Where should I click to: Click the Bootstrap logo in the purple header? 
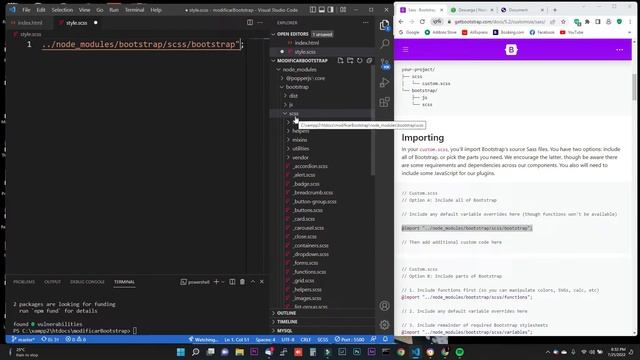point(511,50)
